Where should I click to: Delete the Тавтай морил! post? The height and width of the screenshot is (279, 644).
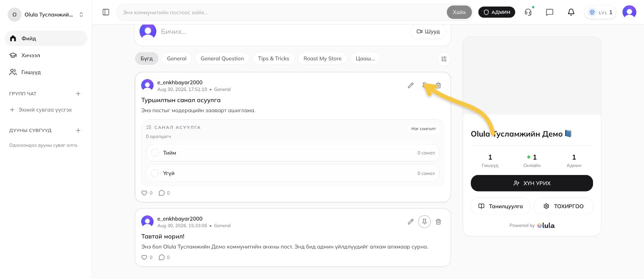pyautogui.click(x=439, y=221)
